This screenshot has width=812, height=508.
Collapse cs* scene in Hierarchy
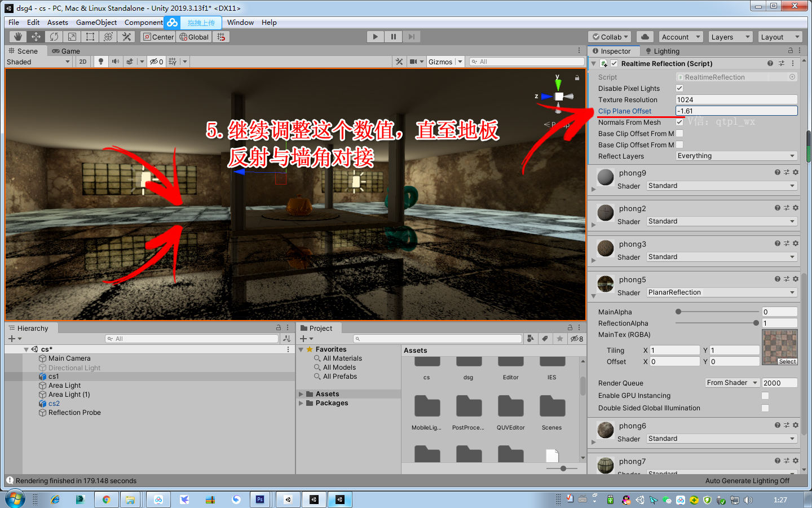pyautogui.click(x=26, y=349)
